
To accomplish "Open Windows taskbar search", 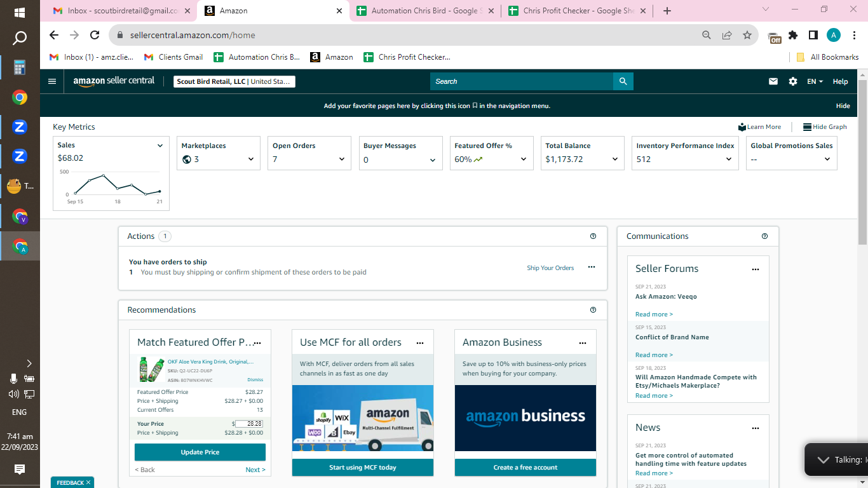I will [20, 39].
